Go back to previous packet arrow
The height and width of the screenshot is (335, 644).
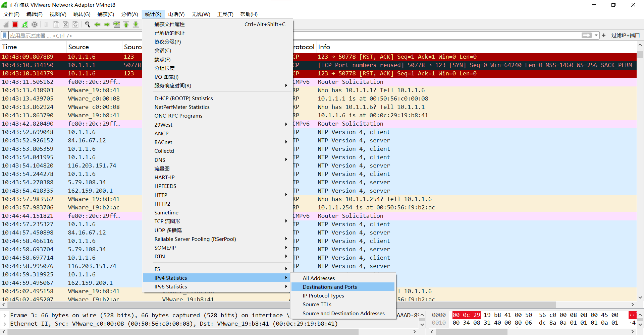point(97,24)
